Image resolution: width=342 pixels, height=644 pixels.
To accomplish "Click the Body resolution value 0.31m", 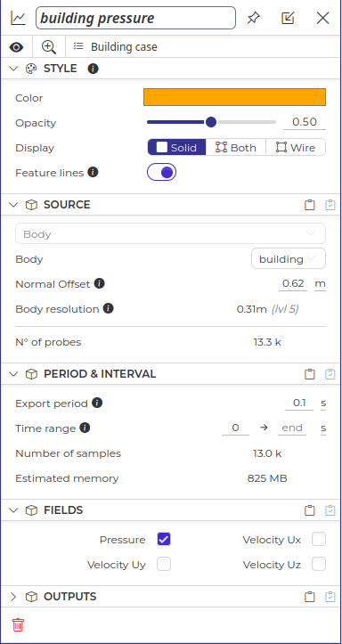I will (252, 309).
